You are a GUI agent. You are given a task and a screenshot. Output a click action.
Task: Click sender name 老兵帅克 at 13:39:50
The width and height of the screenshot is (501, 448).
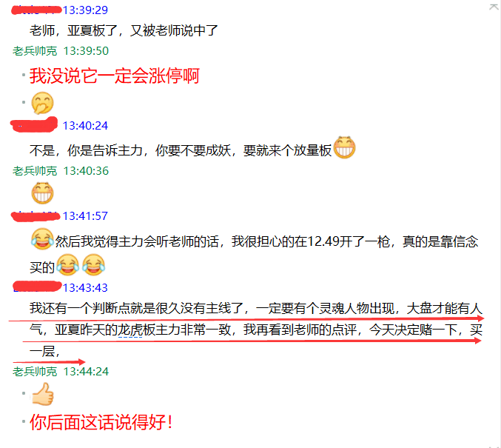(35, 51)
